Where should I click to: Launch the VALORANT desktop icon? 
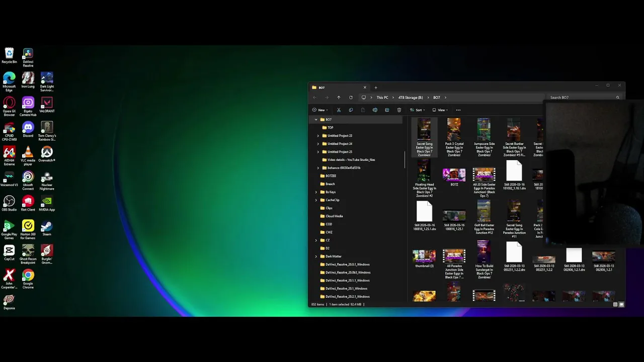[47, 106]
